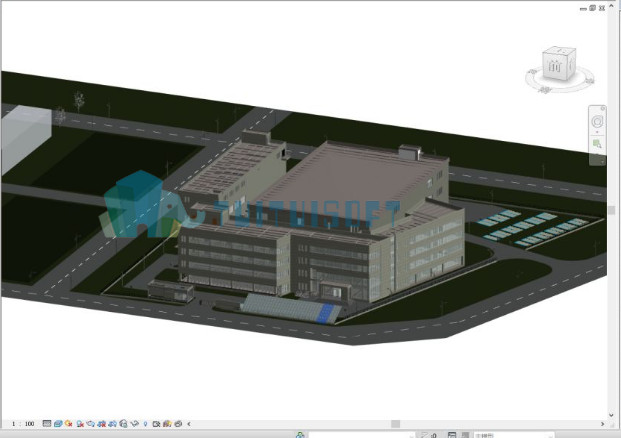The height and width of the screenshot is (438, 621).
Task: Toggle Crop View
Action: [x=101, y=424]
